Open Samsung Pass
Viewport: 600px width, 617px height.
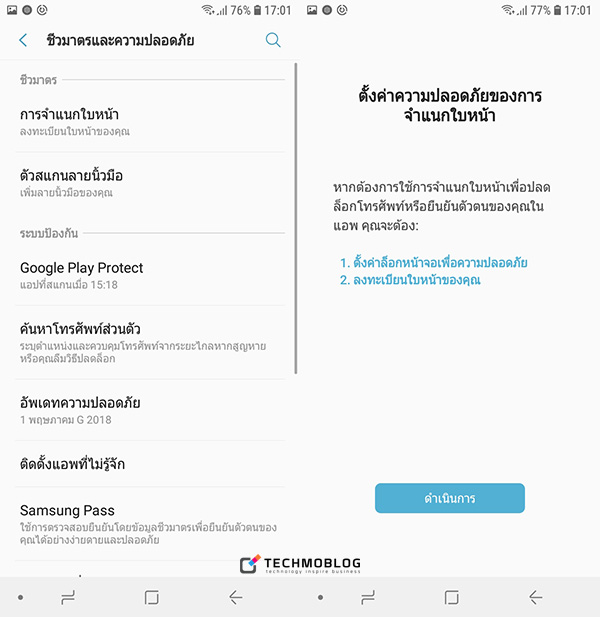pyautogui.click(x=150, y=524)
